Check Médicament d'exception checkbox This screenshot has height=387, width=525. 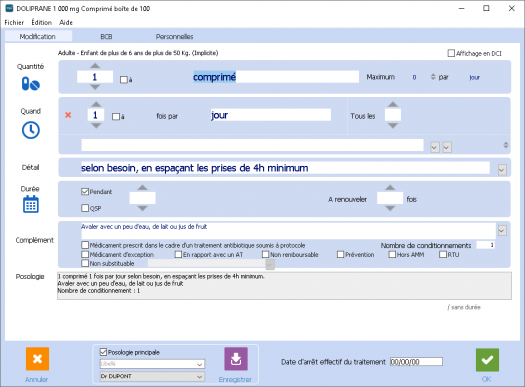(85, 254)
